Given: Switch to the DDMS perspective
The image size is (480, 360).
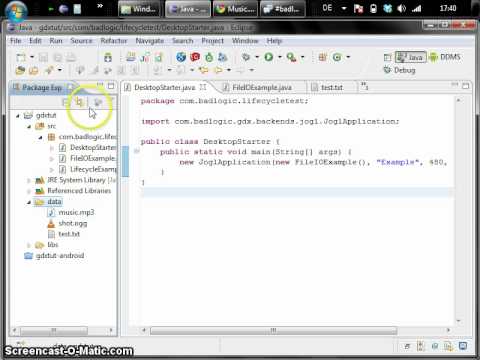Looking at the screenshot, I should point(445,57).
